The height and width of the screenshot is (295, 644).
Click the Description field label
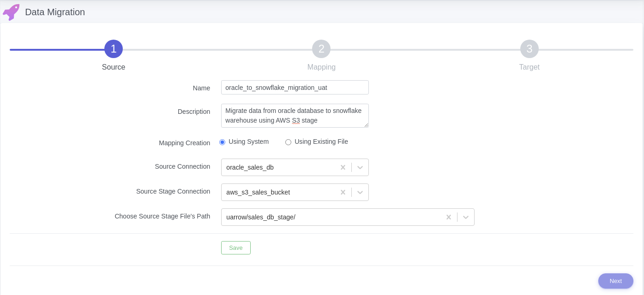[194, 112]
